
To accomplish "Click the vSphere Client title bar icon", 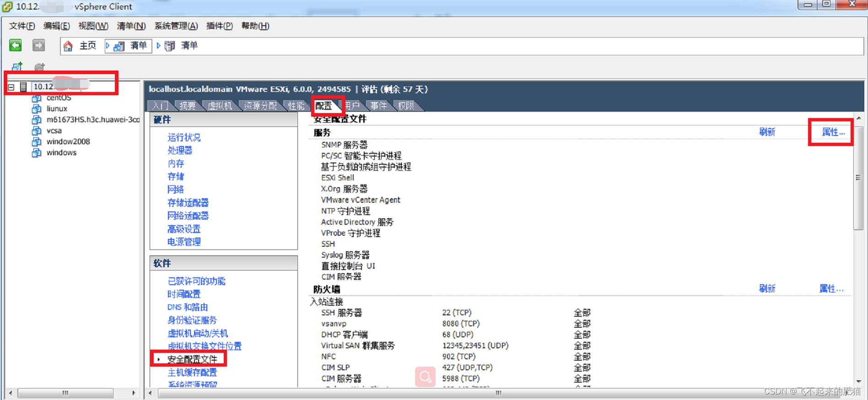I will [7, 6].
